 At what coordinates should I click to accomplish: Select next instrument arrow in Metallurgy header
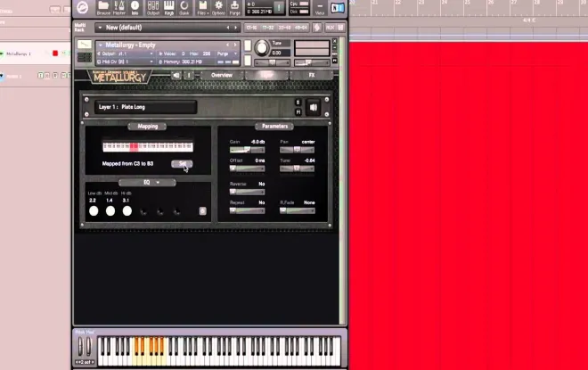235,45
